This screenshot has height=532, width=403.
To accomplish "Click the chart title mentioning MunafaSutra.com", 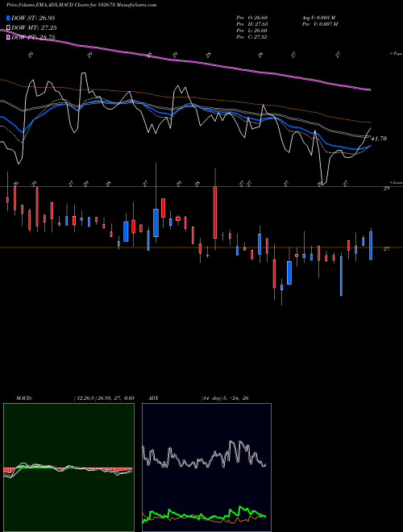I will tap(81, 5).
